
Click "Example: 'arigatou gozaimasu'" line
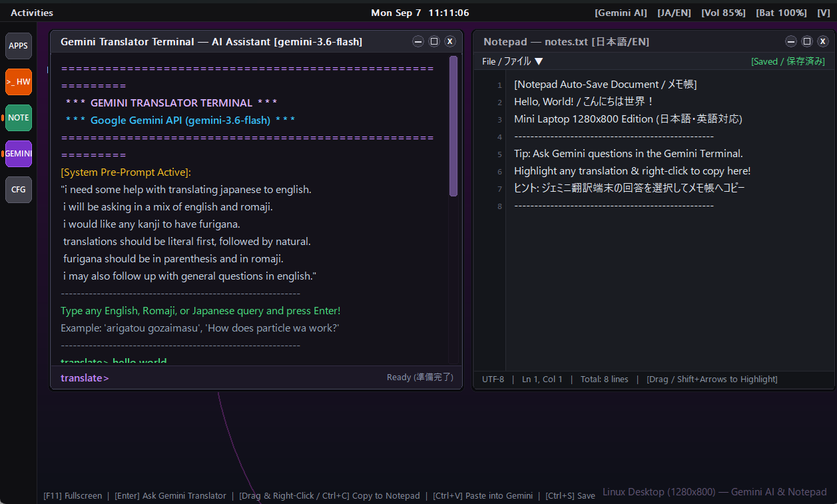coord(200,328)
